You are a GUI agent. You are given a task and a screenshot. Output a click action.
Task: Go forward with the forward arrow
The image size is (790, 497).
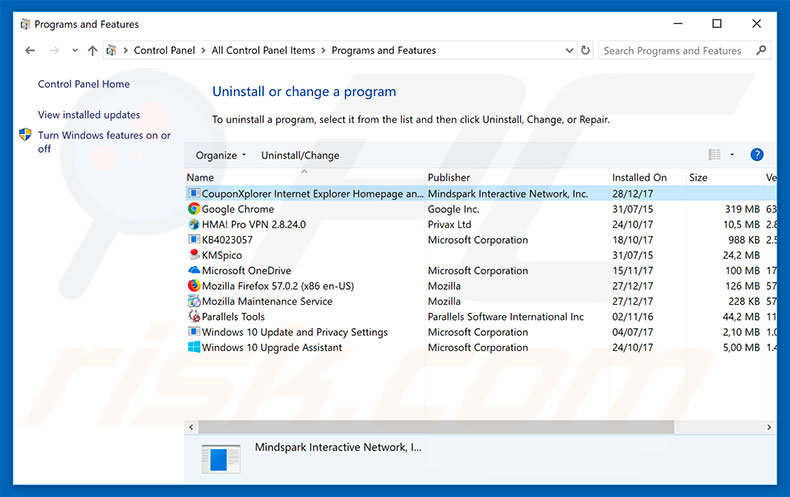coord(54,50)
